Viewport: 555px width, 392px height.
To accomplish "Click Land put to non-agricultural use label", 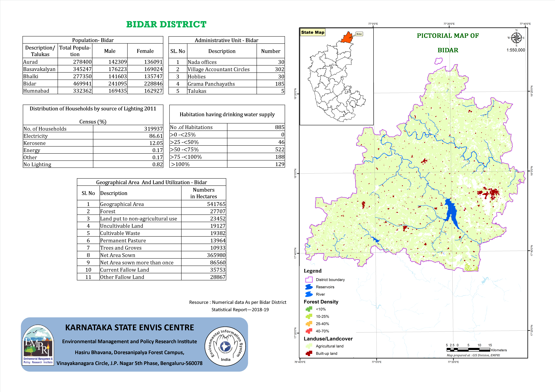I will (x=138, y=218).
